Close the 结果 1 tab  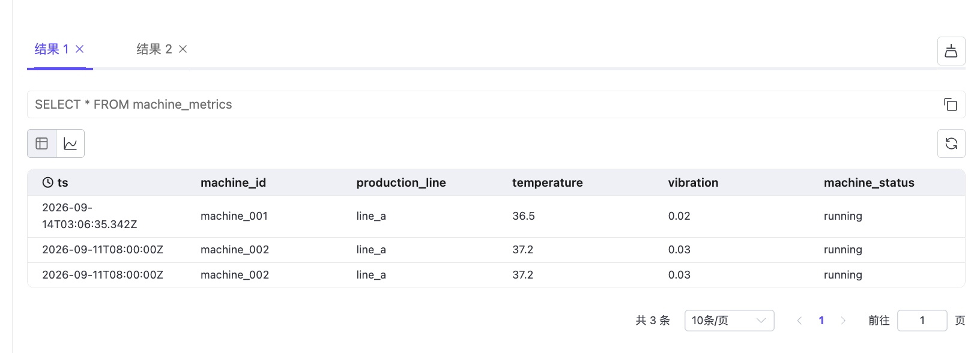click(x=79, y=49)
